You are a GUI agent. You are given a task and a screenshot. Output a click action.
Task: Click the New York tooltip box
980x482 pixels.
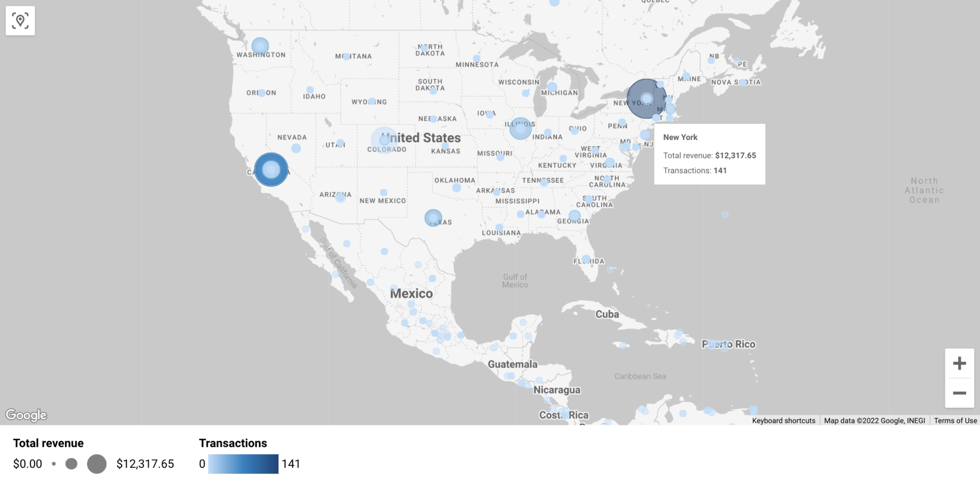click(709, 154)
